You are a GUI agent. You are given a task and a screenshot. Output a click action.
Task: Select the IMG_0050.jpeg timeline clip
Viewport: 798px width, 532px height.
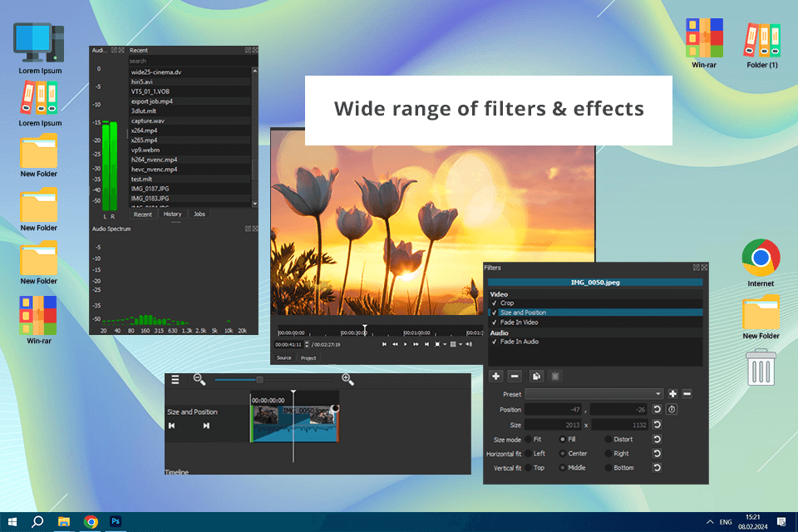[x=294, y=424]
